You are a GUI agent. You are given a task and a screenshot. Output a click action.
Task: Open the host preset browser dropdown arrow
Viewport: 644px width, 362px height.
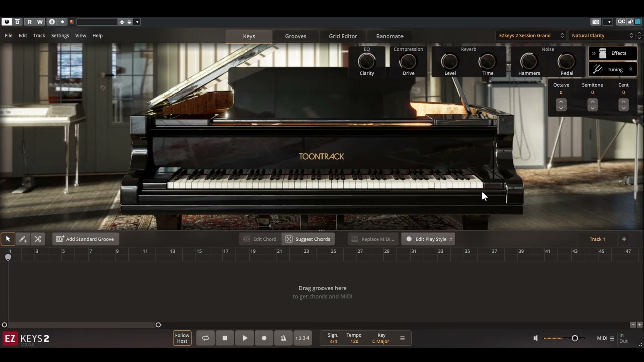[137, 22]
